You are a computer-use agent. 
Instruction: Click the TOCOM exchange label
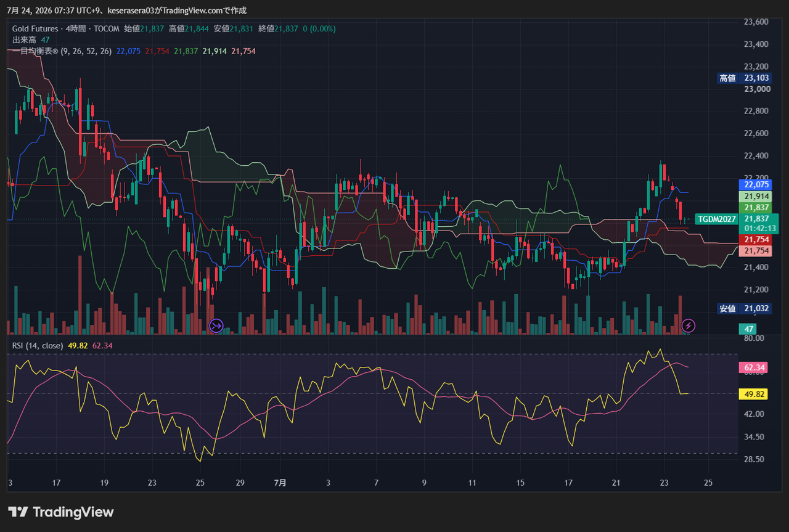(x=107, y=29)
